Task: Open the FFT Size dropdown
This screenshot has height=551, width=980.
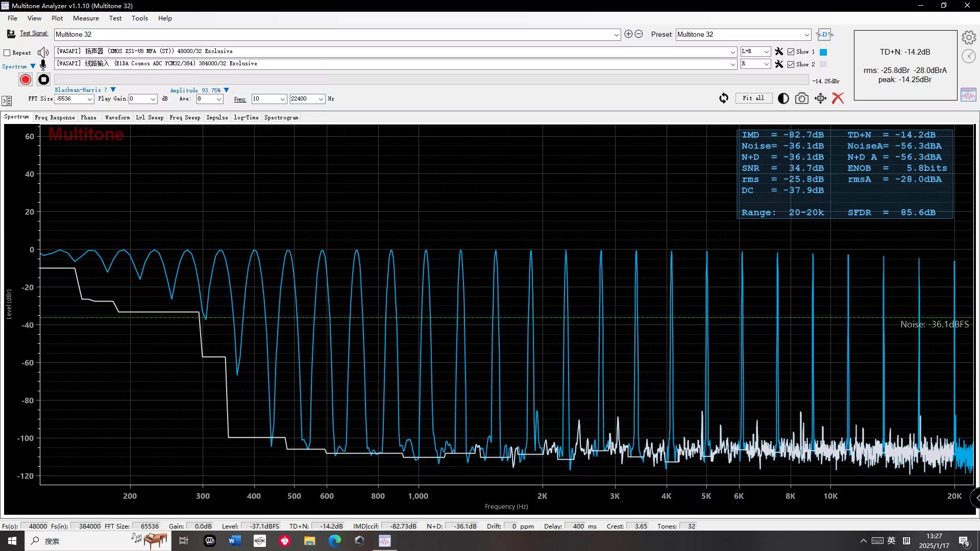Action: click(x=90, y=99)
